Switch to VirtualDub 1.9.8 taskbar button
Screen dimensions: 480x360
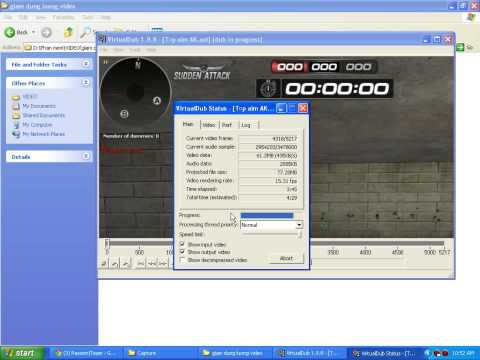tap(309, 353)
